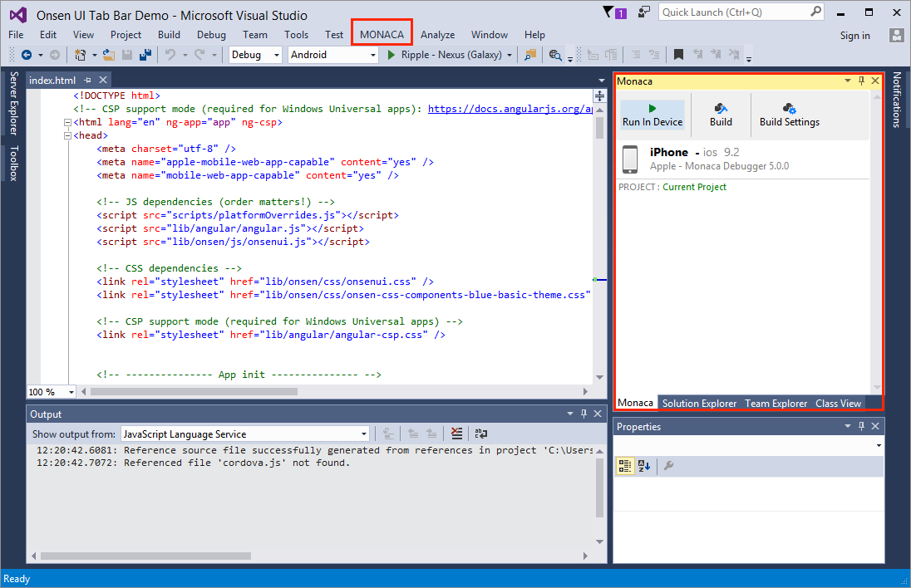Open the Notifications side tab

click(897, 100)
